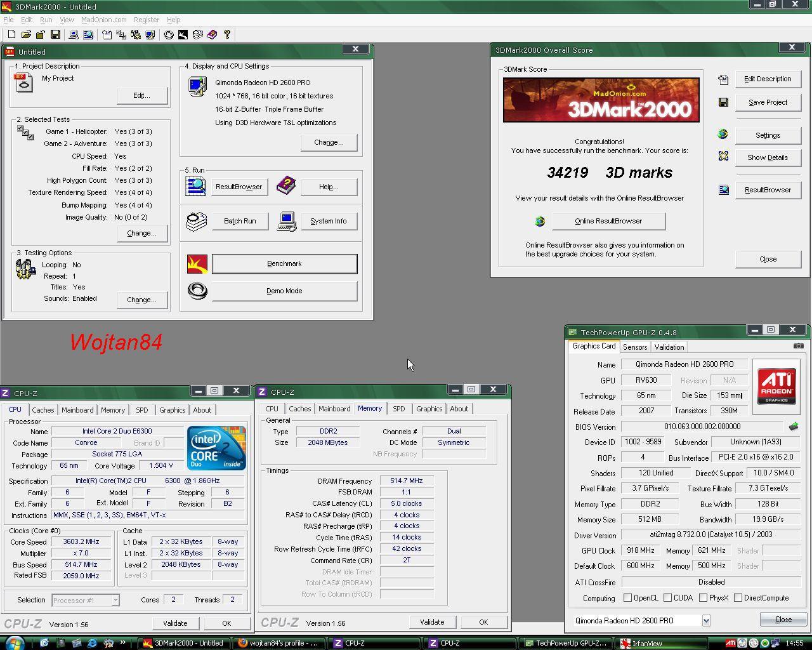Click the question mark toolbar icon
This screenshot has height=650, width=812.
tap(227, 34)
